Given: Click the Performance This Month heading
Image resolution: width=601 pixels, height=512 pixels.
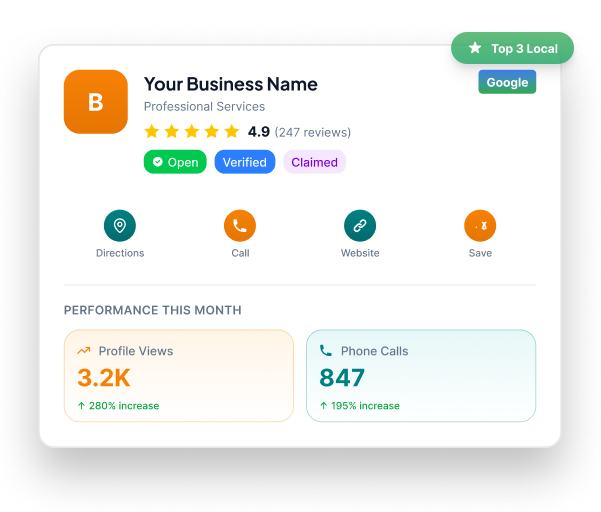Looking at the screenshot, I should 152,311.
